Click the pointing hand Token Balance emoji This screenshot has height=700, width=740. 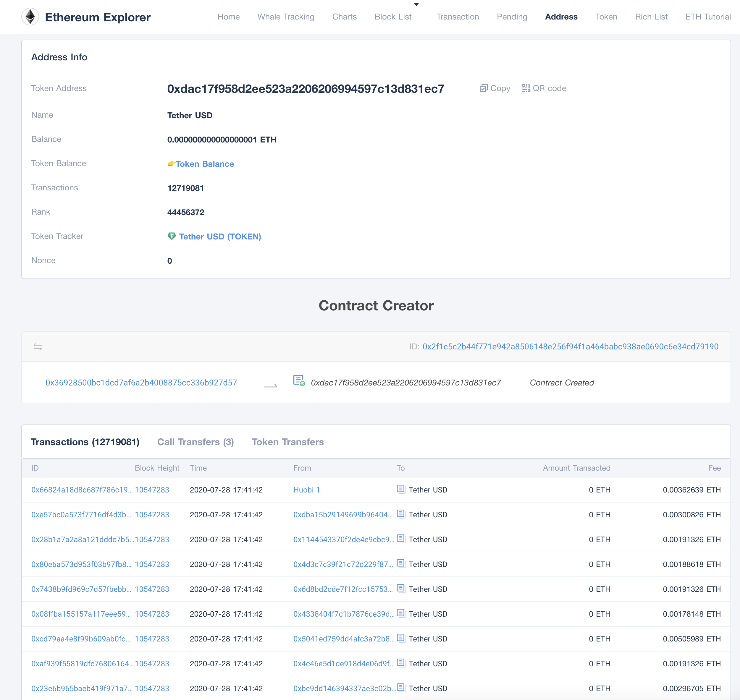[x=171, y=163]
